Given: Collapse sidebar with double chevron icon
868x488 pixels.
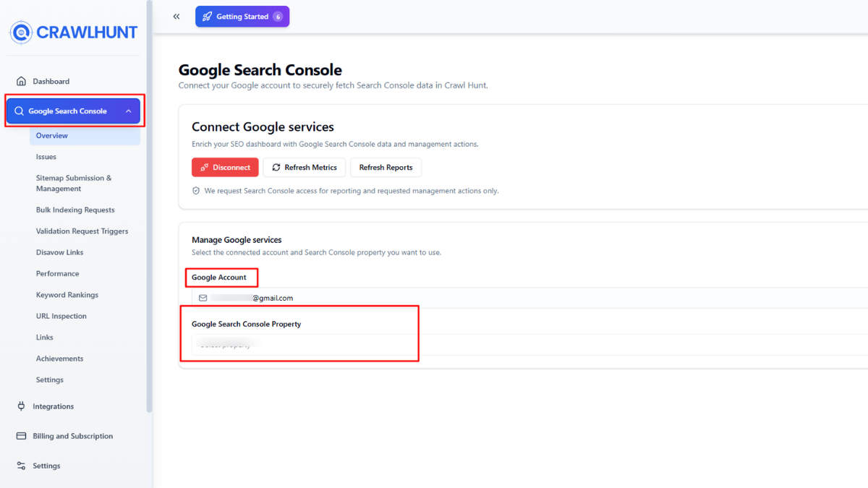Looking at the screenshot, I should (x=176, y=17).
